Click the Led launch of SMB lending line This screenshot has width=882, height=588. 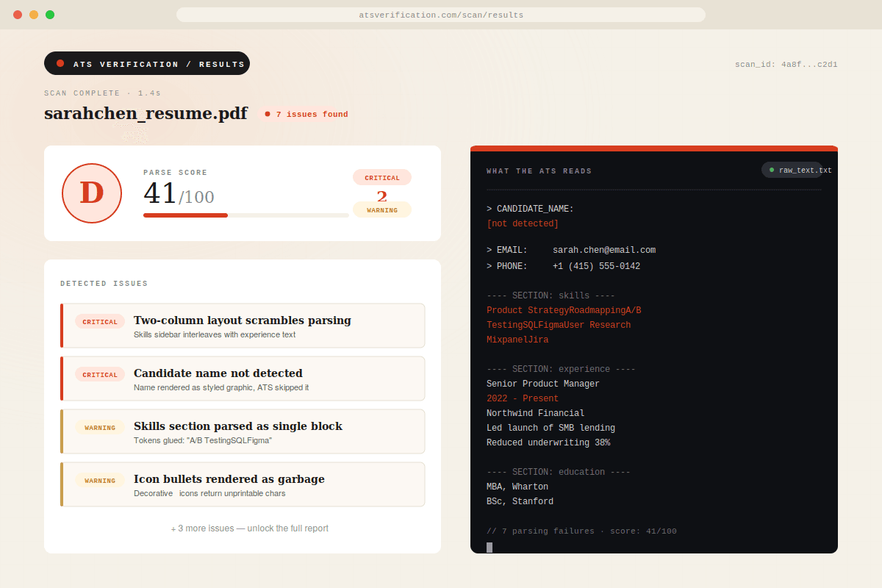(x=551, y=428)
